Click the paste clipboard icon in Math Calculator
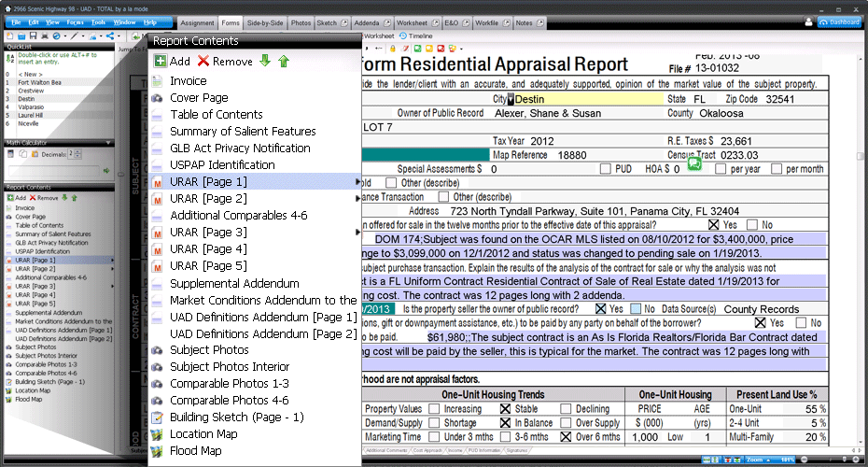868x467 pixels. [35, 154]
